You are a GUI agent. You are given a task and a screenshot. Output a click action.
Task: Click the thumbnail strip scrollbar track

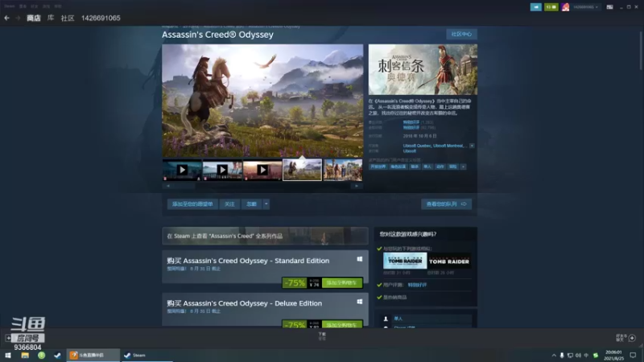262,186
